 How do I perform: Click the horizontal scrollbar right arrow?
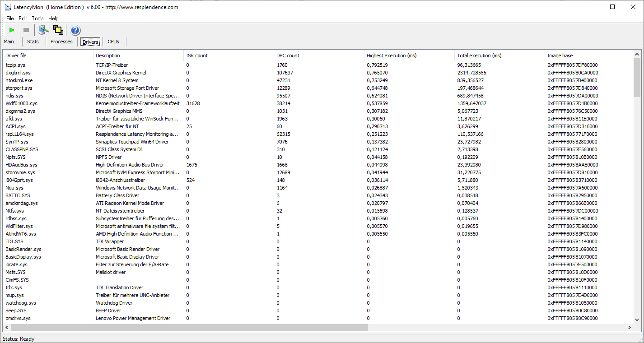[x=629, y=327]
